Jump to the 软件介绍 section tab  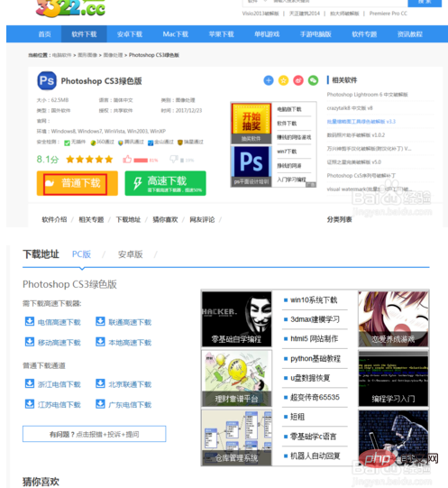coord(54,219)
